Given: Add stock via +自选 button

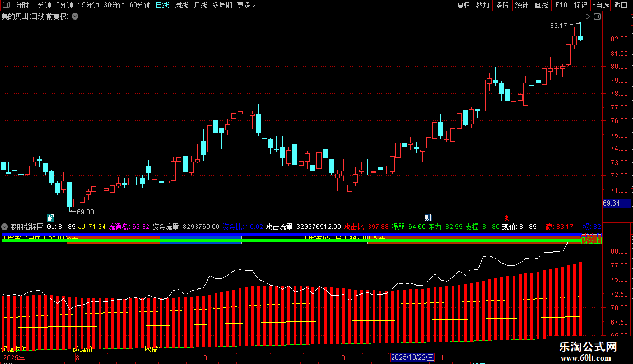Looking at the screenshot, I should point(601,5).
